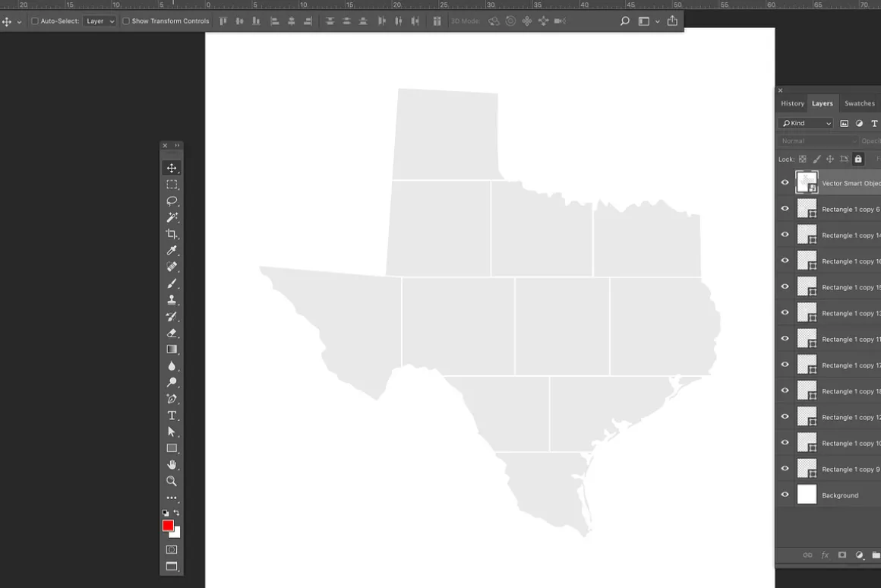Select the Background layer thumbnail

[807, 495]
